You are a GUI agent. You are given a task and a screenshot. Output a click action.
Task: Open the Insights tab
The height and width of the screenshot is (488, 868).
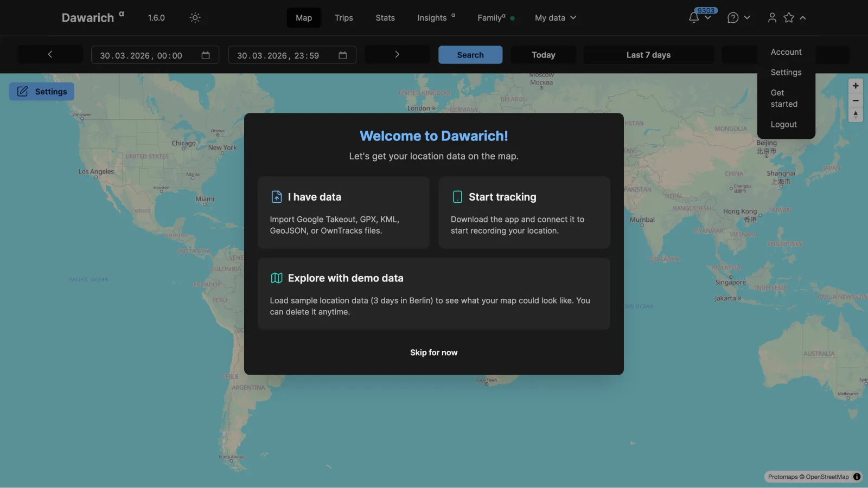point(436,18)
